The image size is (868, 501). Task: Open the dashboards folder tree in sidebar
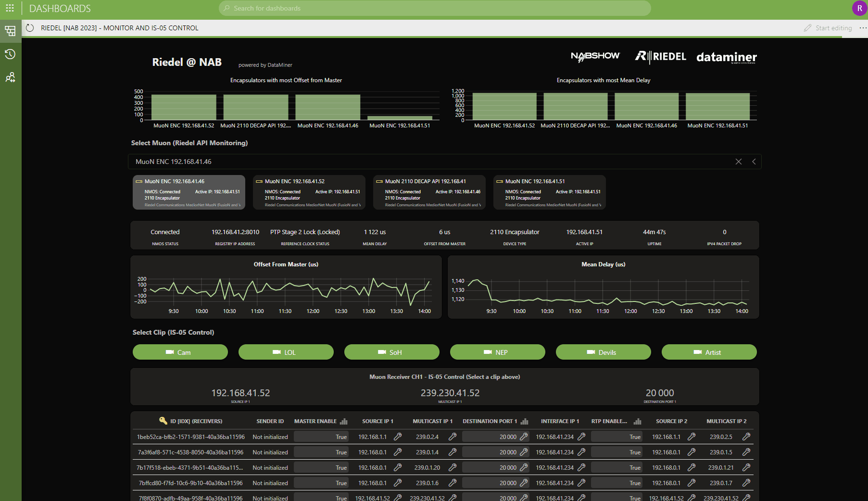click(10, 31)
